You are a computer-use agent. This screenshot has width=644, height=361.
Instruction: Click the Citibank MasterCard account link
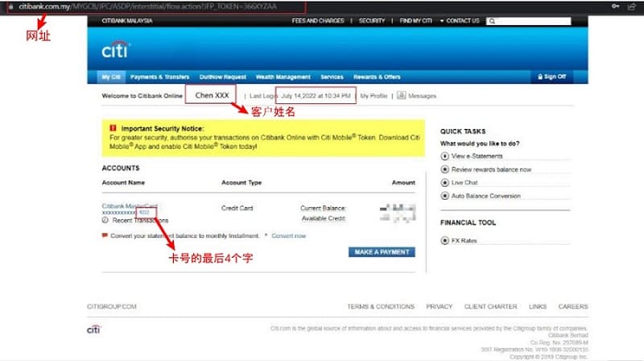tap(130, 206)
